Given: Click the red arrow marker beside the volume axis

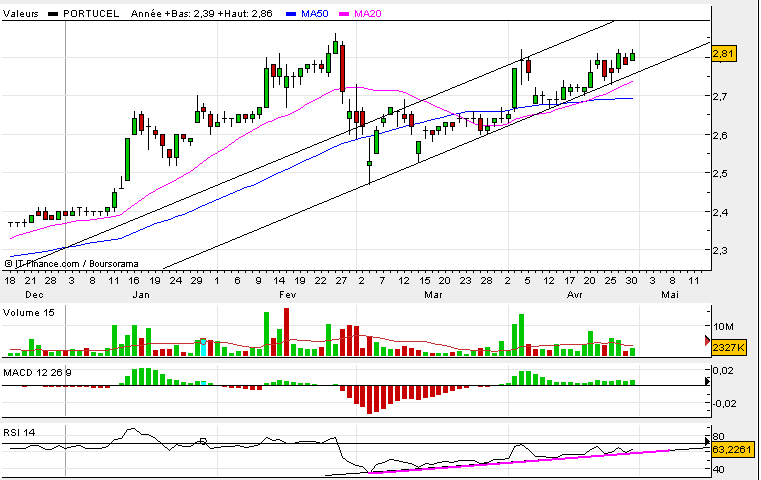Looking at the screenshot, I should pyautogui.click(x=708, y=342).
